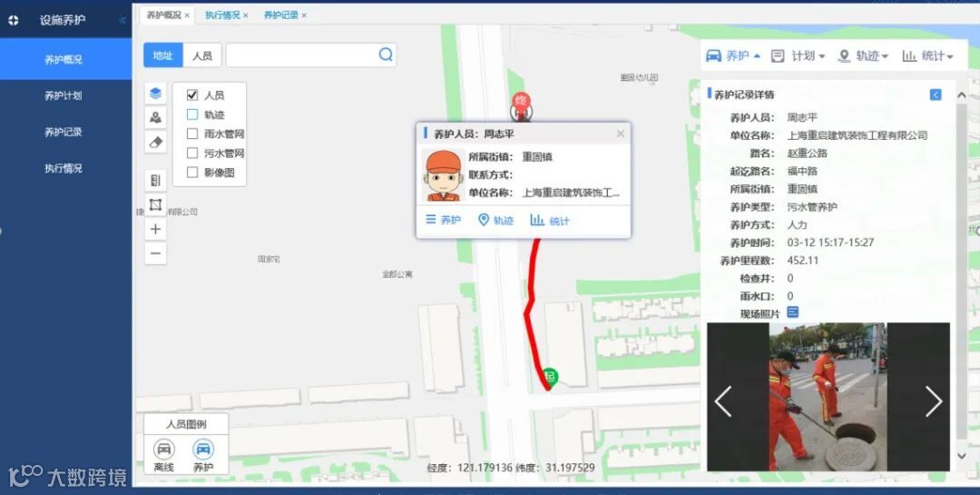Click the blue back arrow in details panel

(x=935, y=94)
